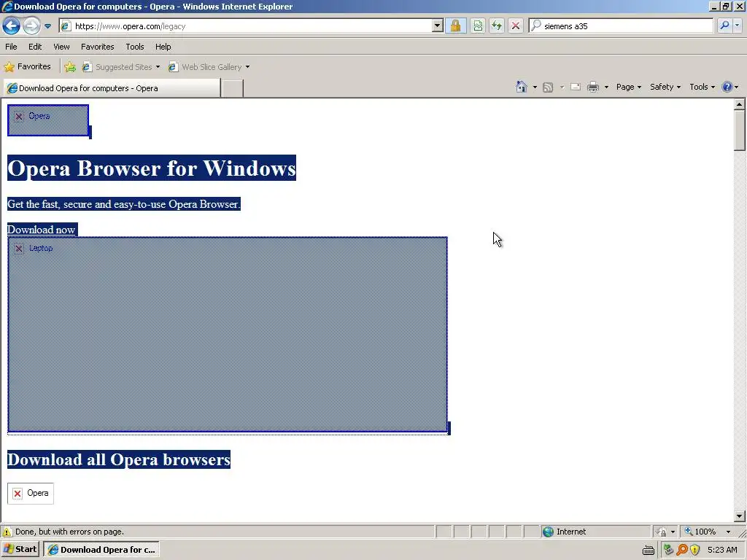Image resolution: width=747 pixels, height=560 pixels.
Task: Print the page with the printer icon
Action: click(x=592, y=87)
